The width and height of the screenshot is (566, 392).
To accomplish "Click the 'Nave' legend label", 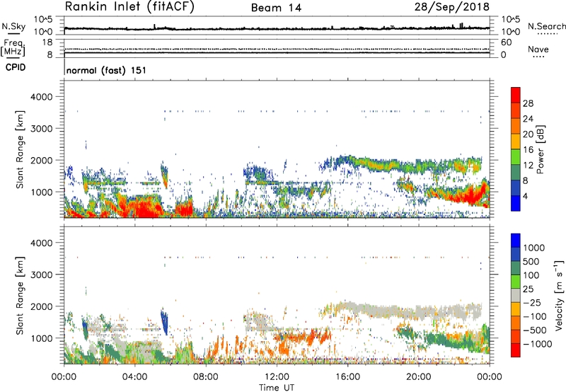I will (x=538, y=50).
